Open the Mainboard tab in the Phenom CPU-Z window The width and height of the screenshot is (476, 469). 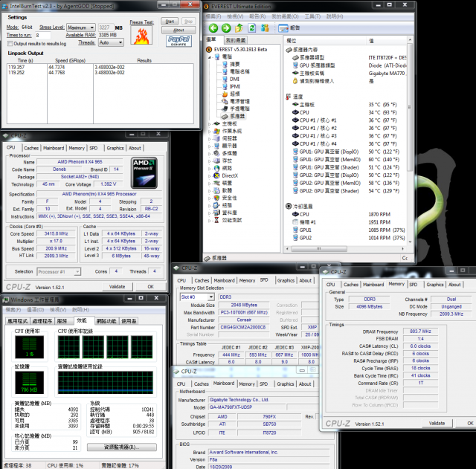click(x=54, y=148)
